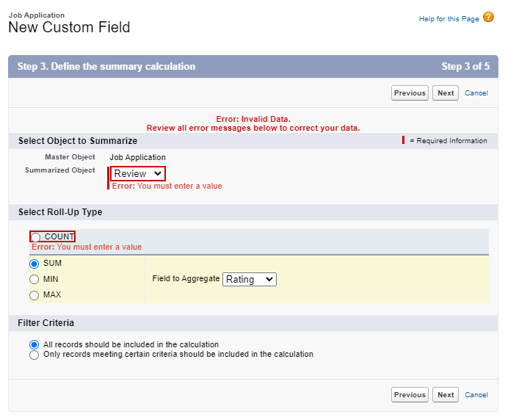505x420 pixels.
Task: Choose the MAX roll-up type
Action: [34, 295]
